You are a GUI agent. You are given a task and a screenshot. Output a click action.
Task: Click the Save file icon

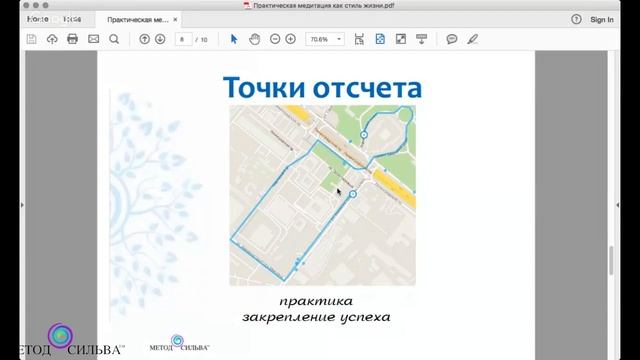31,39
